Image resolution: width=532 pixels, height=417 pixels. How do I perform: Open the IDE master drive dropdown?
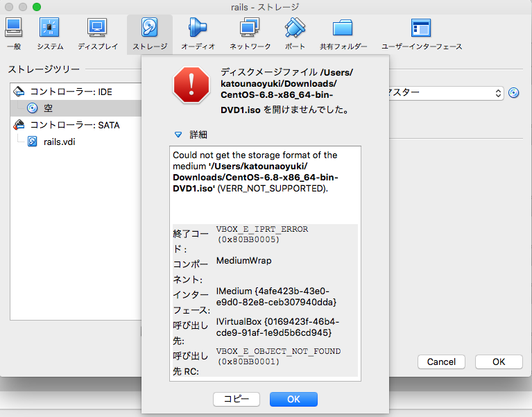pyautogui.click(x=444, y=93)
